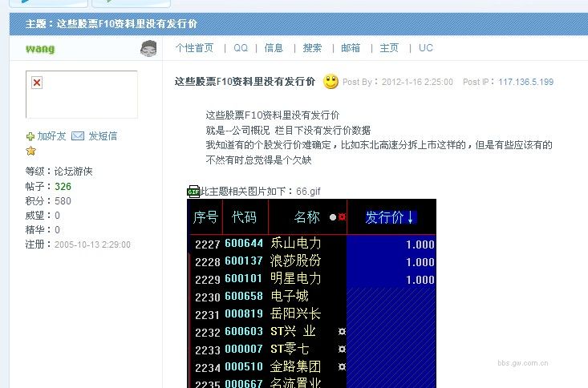Open the 搜索 link

click(312, 48)
